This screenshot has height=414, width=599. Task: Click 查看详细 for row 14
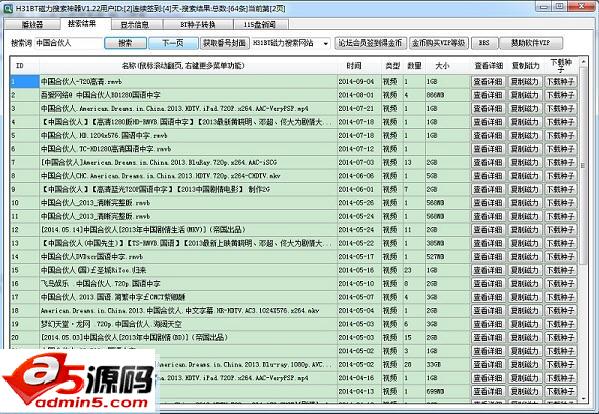click(x=488, y=256)
